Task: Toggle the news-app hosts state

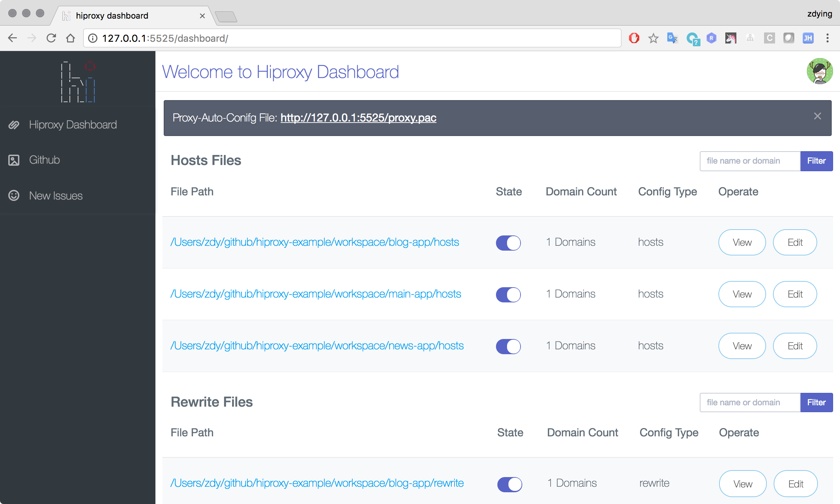Action: (x=508, y=346)
